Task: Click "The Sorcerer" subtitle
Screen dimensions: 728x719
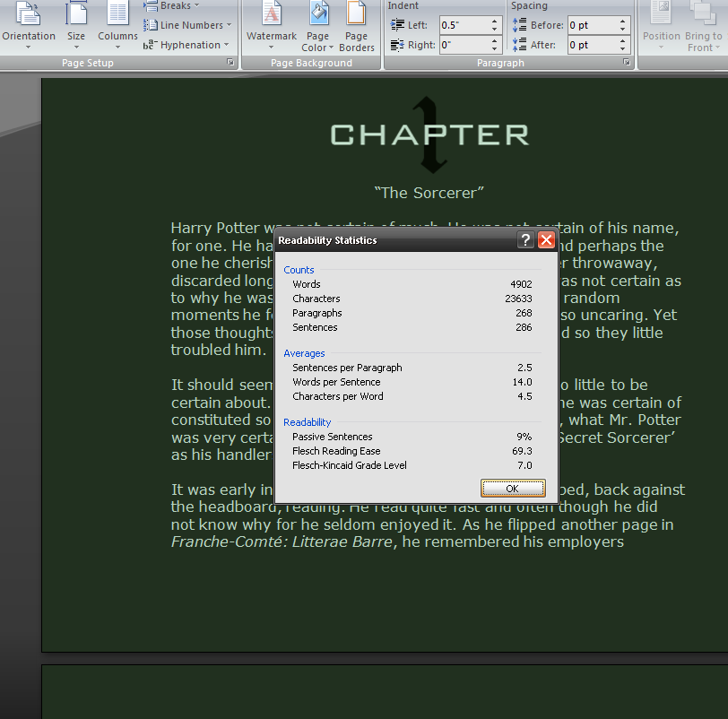Action: click(429, 193)
